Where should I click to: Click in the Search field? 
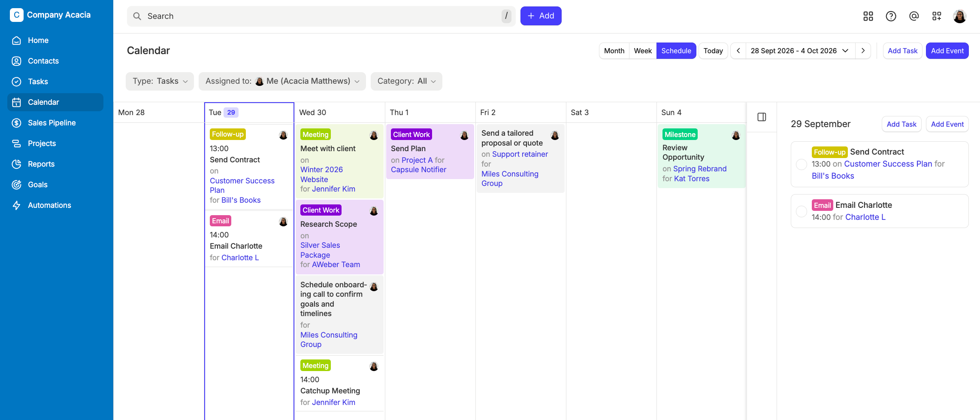coord(321,16)
